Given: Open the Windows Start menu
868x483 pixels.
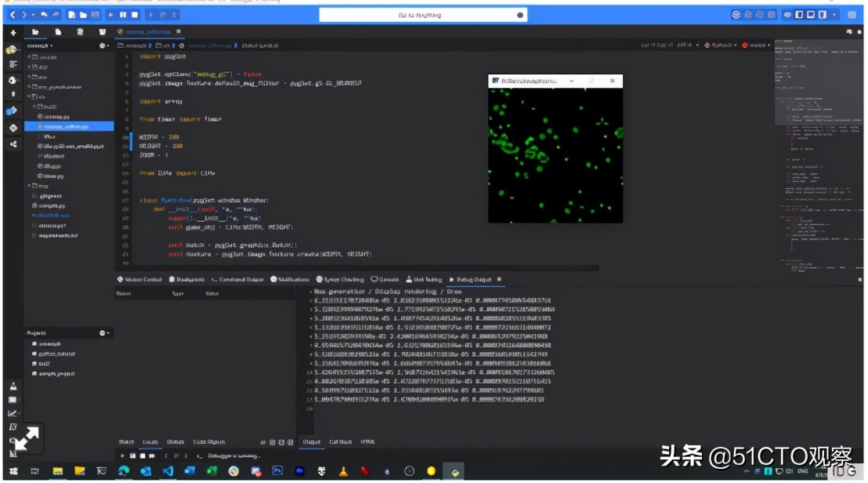Looking at the screenshot, I should (13, 471).
